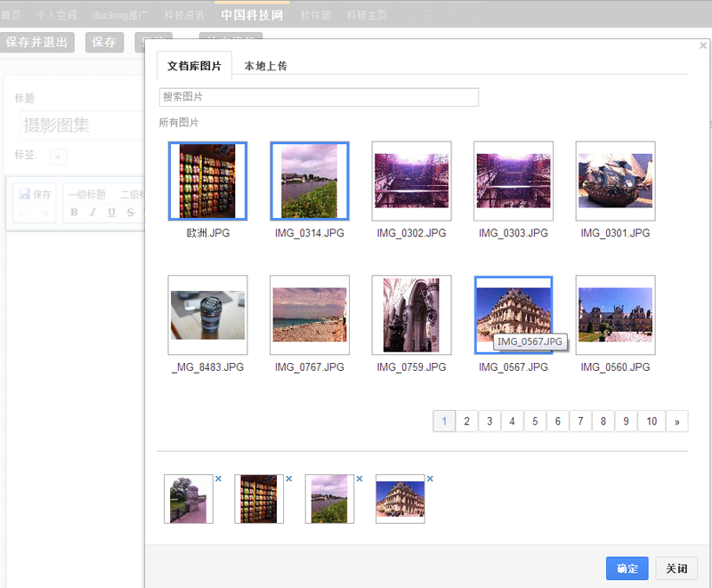Go to next page with » arrow
Viewport: 712px width, 588px height.
point(677,422)
